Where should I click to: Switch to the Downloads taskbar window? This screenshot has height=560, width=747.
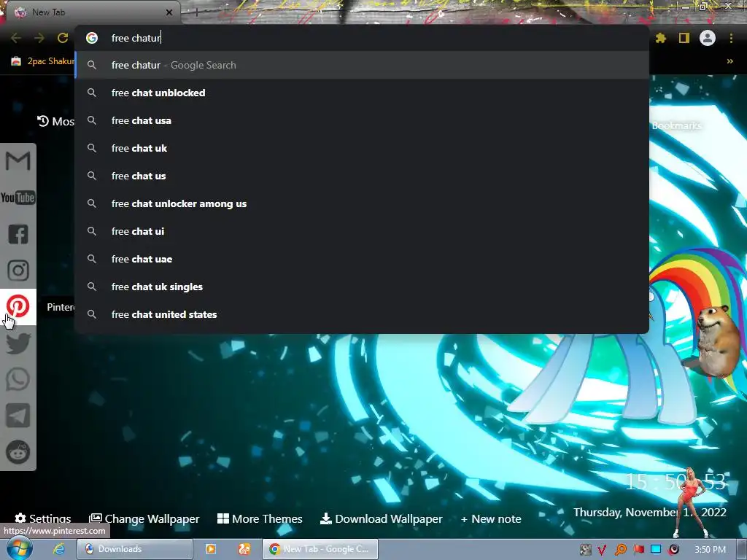(x=135, y=549)
